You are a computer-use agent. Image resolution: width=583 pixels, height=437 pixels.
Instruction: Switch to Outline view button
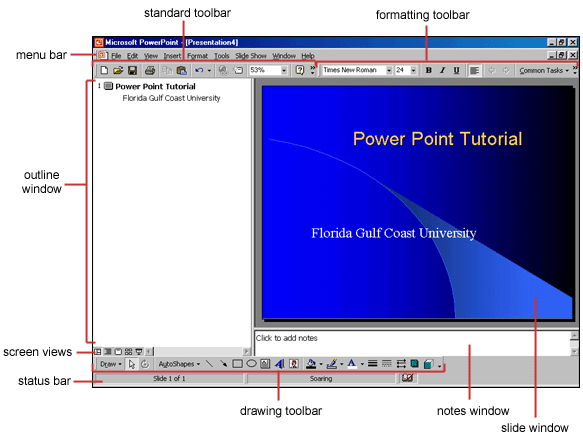click(108, 351)
